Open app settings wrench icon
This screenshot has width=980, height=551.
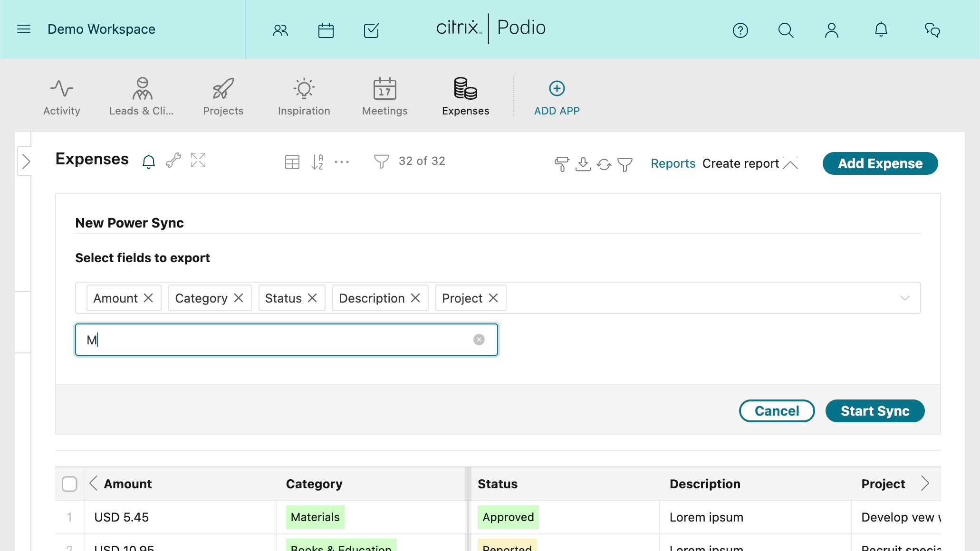173,161
